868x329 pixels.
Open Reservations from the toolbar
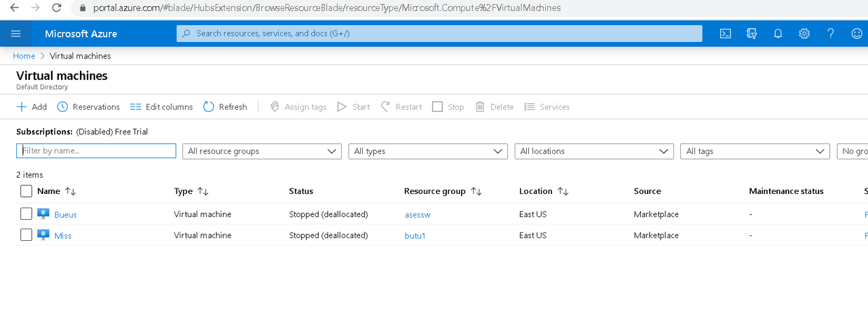point(88,107)
